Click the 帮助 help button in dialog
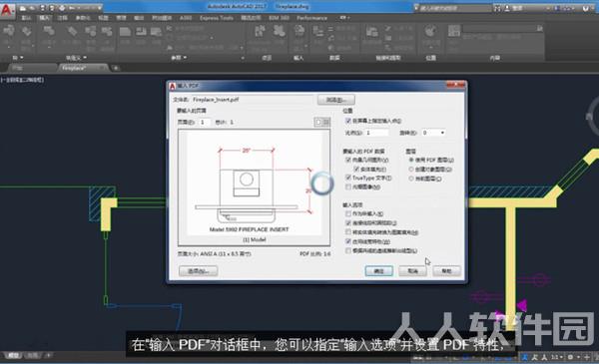This screenshot has height=364, width=599. click(446, 271)
